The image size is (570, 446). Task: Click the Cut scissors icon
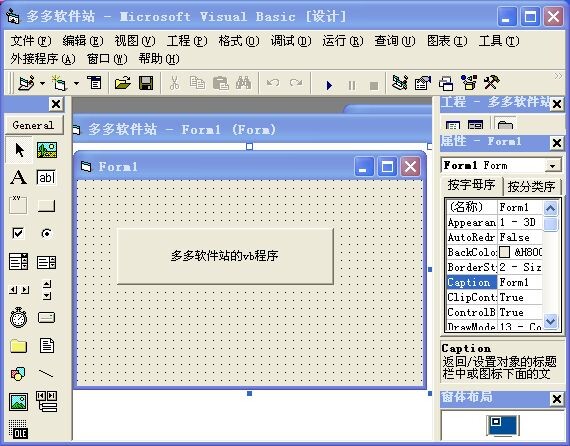tap(174, 83)
